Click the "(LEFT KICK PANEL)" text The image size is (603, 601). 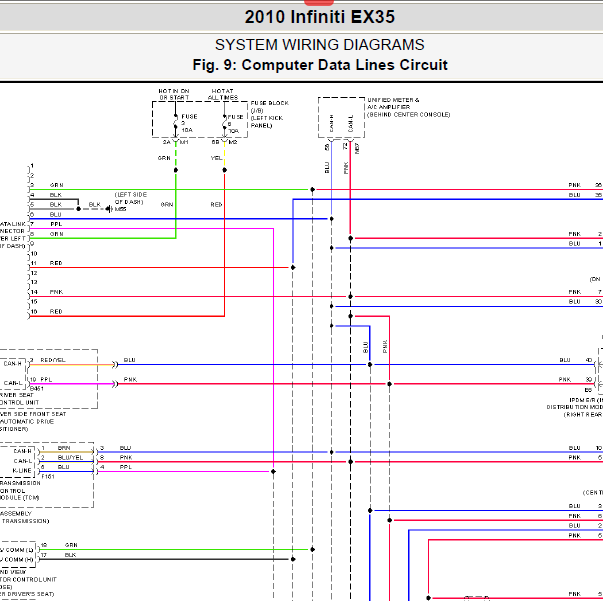267,122
